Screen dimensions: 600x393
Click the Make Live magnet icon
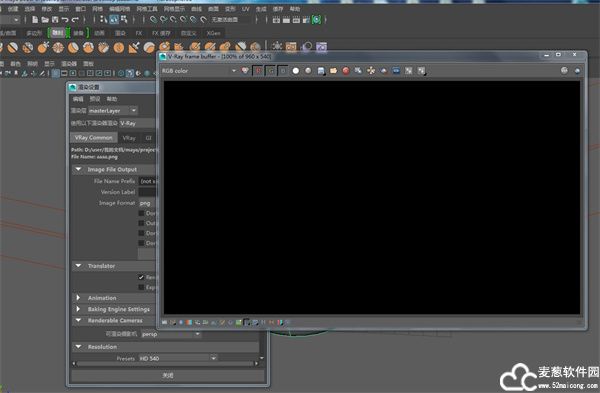coord(204,19)
